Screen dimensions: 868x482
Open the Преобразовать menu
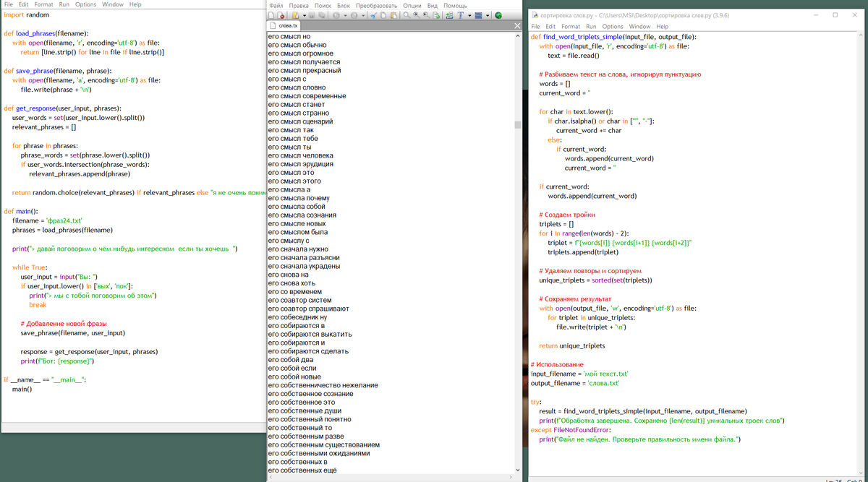[376, 5]
